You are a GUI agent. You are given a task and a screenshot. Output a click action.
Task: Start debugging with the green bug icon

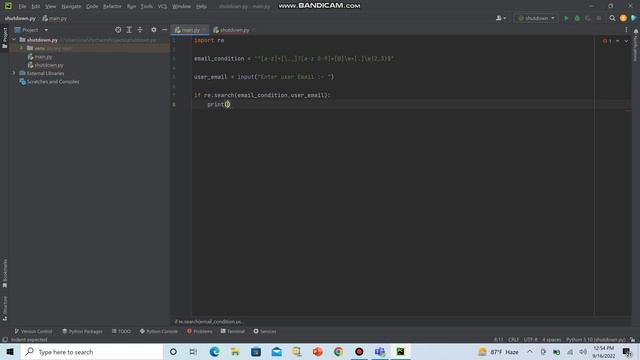tap(577, 18)
